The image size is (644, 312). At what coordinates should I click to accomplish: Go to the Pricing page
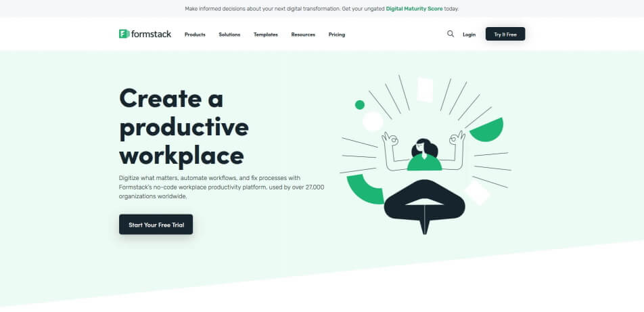click(337, 35)
